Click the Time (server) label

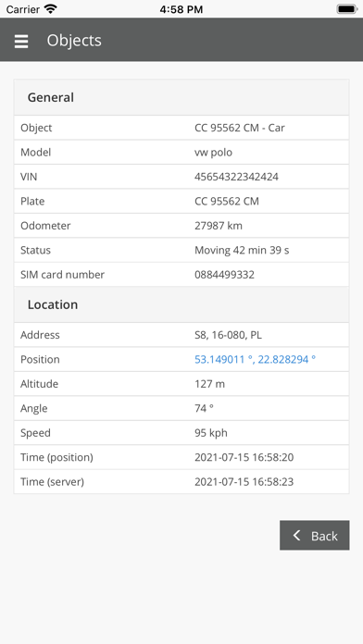tap(52, 482)
